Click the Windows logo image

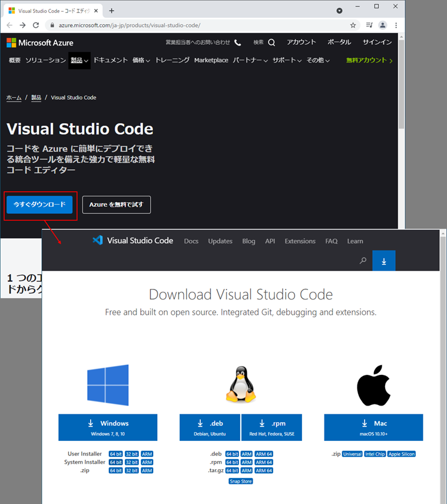click(108, 385)
